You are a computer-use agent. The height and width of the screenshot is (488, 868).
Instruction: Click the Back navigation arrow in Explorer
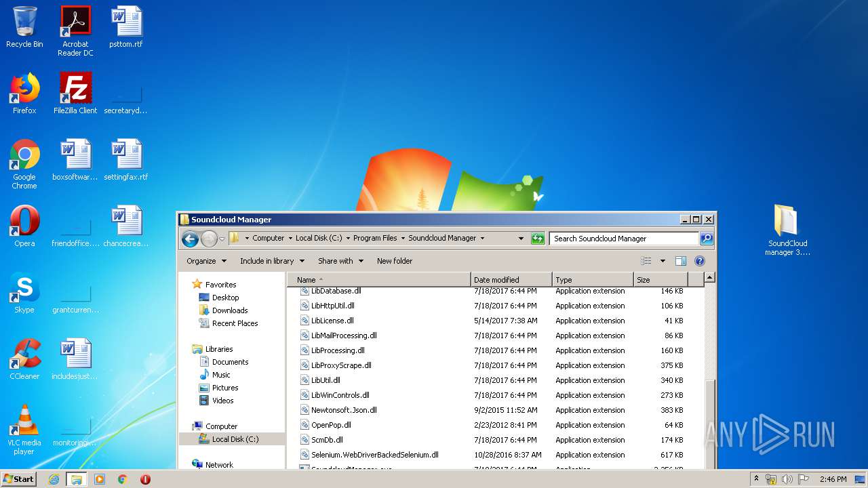(190, 239)
